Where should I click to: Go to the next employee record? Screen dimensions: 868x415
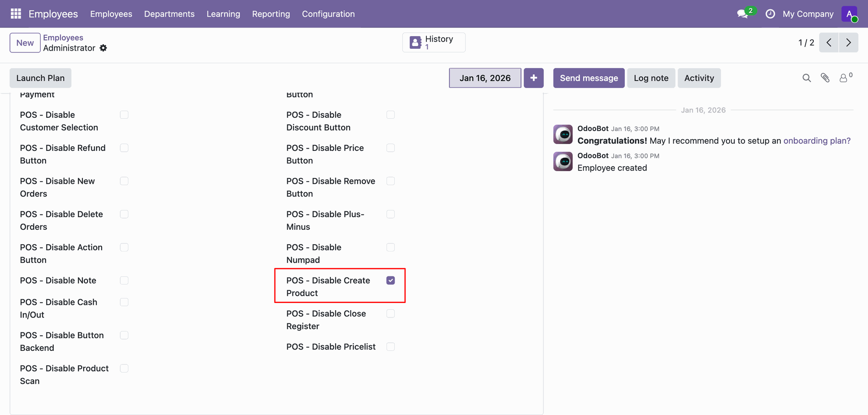click(849, 42)
